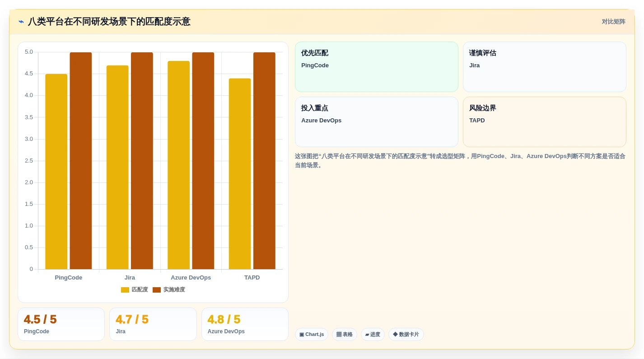
Task: Click the Azure DevOps x-axis label
Action: click(x=191, y=278)
